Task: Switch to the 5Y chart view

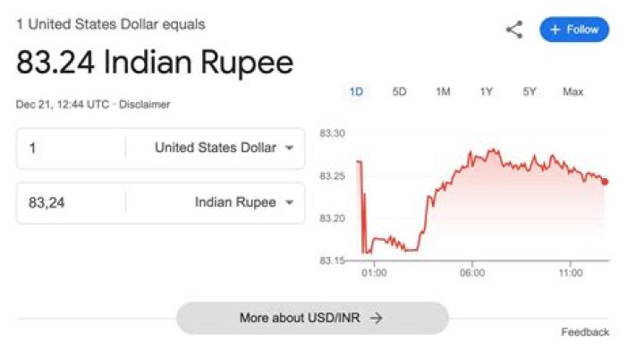Action: tap(530, 91)
